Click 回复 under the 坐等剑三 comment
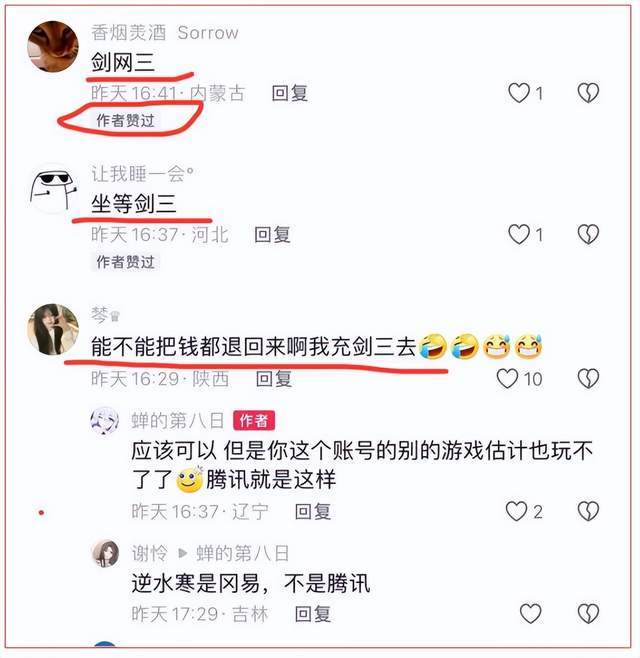 click(272, 235)
